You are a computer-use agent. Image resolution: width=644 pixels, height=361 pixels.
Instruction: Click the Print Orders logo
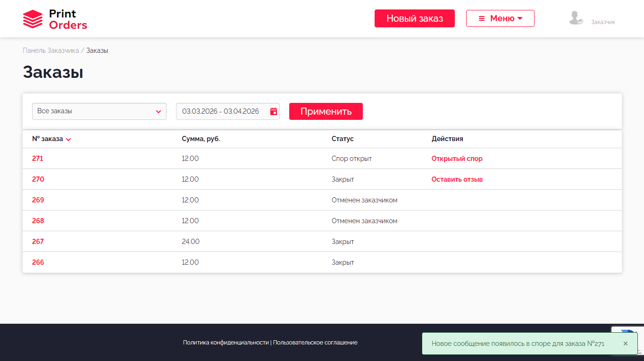pyautogui.click(x=55, y=19)
